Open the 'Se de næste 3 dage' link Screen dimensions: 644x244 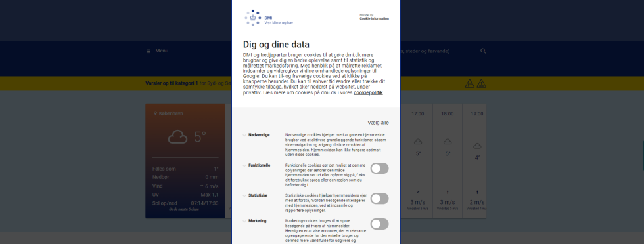point(184,209)
